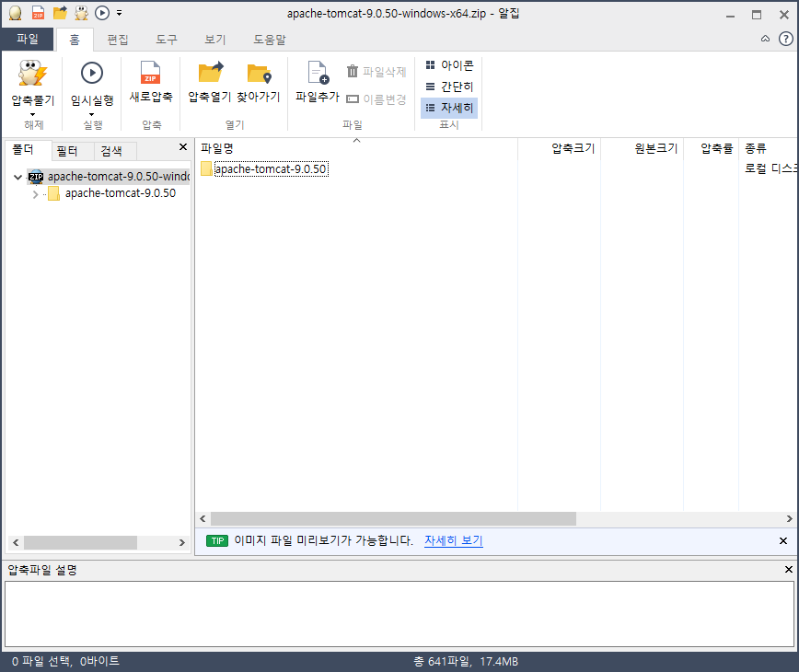
Task: Sort by the 파일명 column header
Action: 357,148
